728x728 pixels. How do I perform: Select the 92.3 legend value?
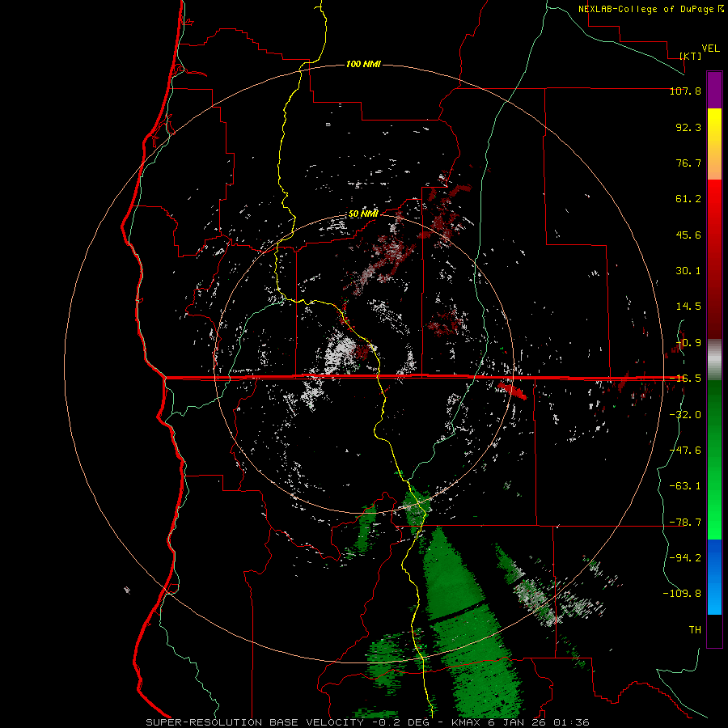688,127
